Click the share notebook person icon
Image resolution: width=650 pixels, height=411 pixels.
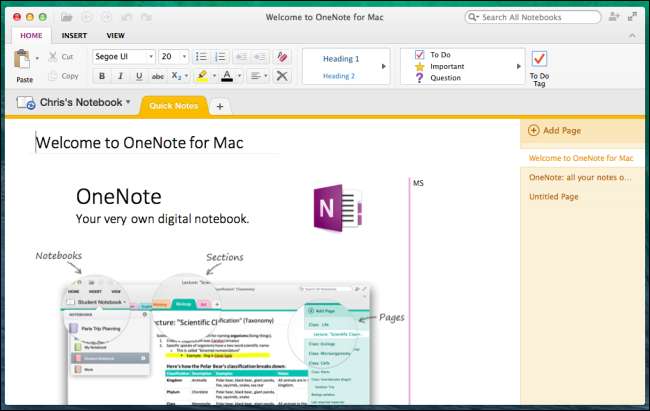(x=614, y=17)
